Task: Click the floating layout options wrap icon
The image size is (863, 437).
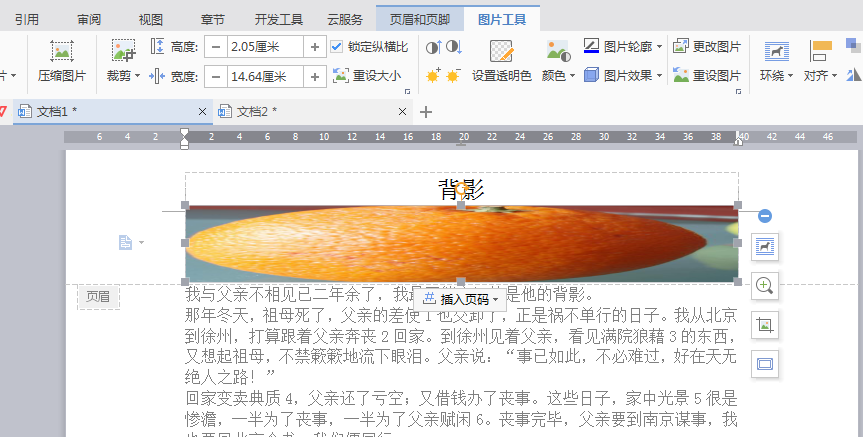Action: (765, 247)
